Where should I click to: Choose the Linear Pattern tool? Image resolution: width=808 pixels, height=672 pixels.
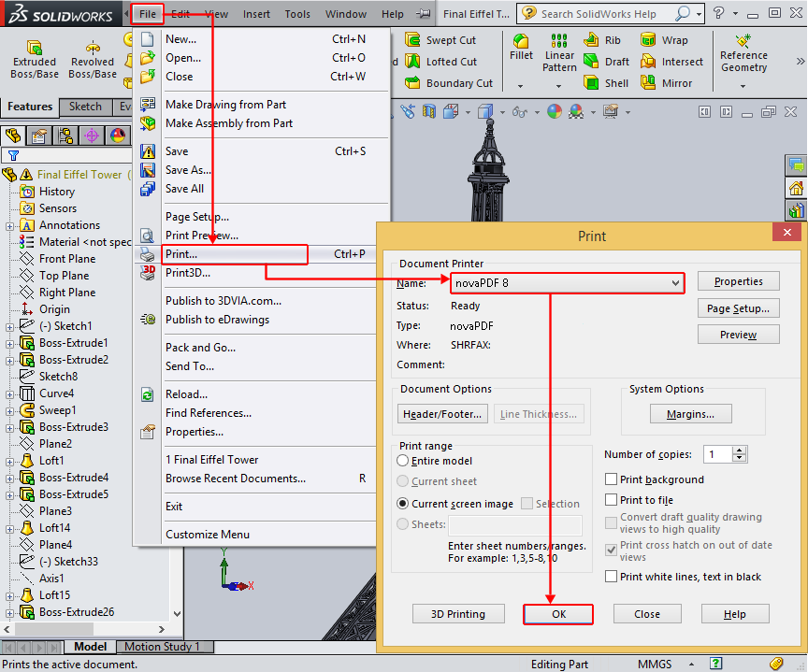pyautogui.click(x=559, y=53)
